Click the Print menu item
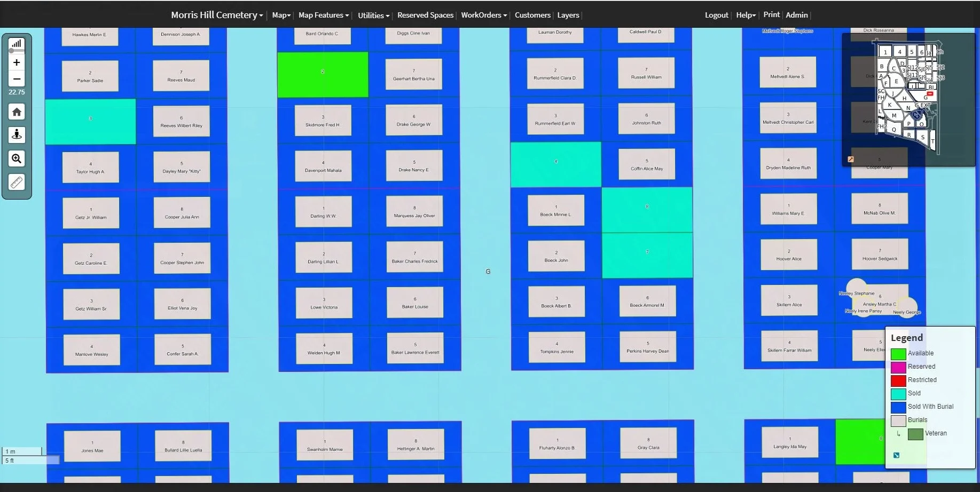Viewport: 980px width, 492px height. (x=771, y=14)
